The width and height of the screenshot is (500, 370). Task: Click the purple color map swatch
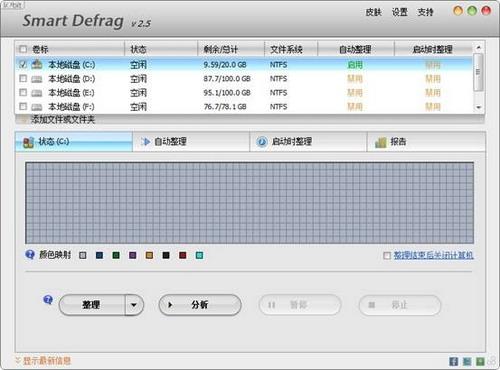[133, 255]
